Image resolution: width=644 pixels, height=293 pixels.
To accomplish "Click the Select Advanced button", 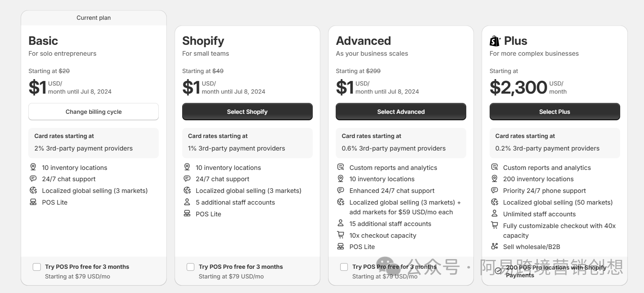I will [401, 112].
